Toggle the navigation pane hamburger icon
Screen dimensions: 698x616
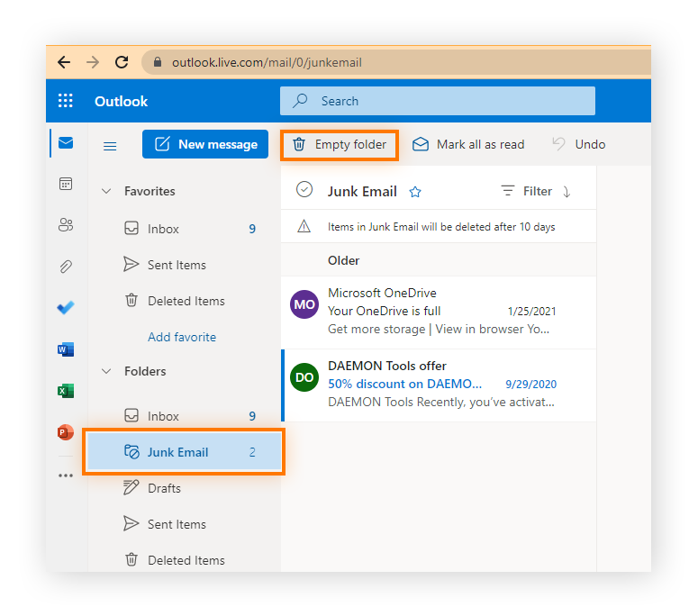(x=110, y=146)
